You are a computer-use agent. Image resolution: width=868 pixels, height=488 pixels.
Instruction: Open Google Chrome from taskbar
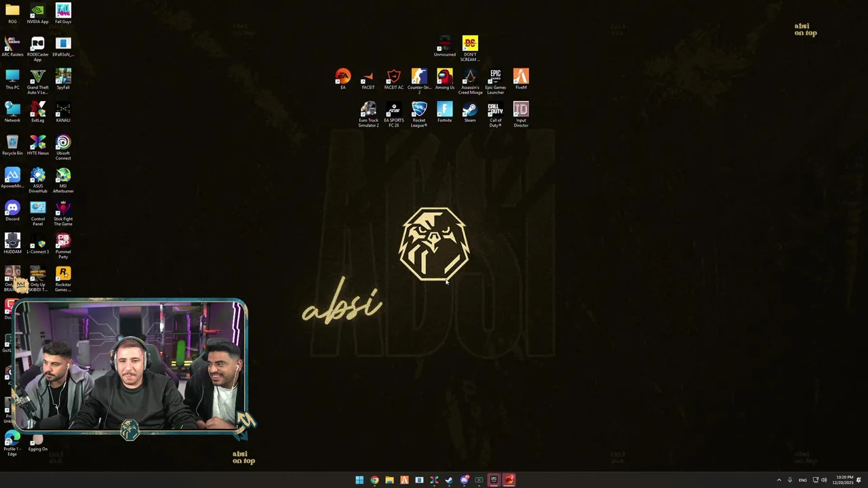tap(374, 480)
